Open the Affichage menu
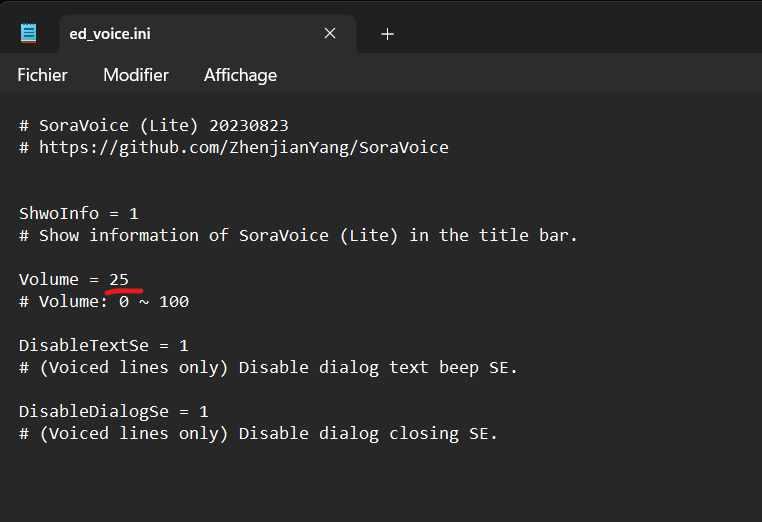Image resolution: width=762 pixels, height=522 pixels. (240, 75)
